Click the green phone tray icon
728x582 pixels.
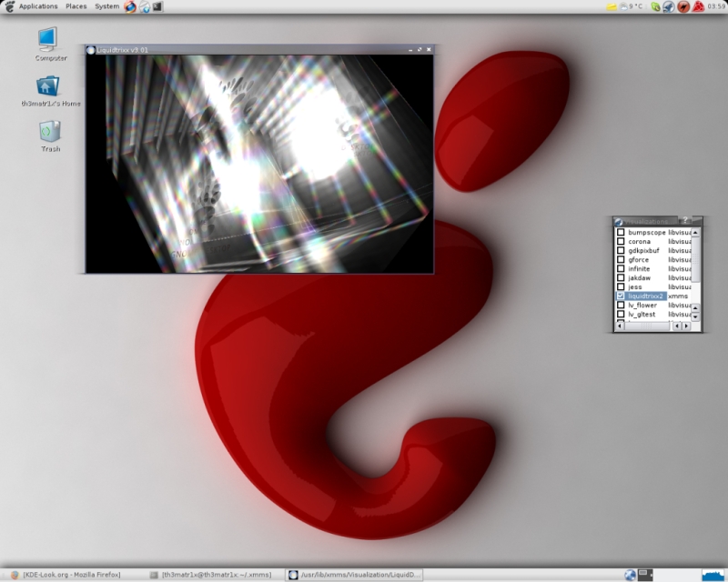tap(655, 6)
